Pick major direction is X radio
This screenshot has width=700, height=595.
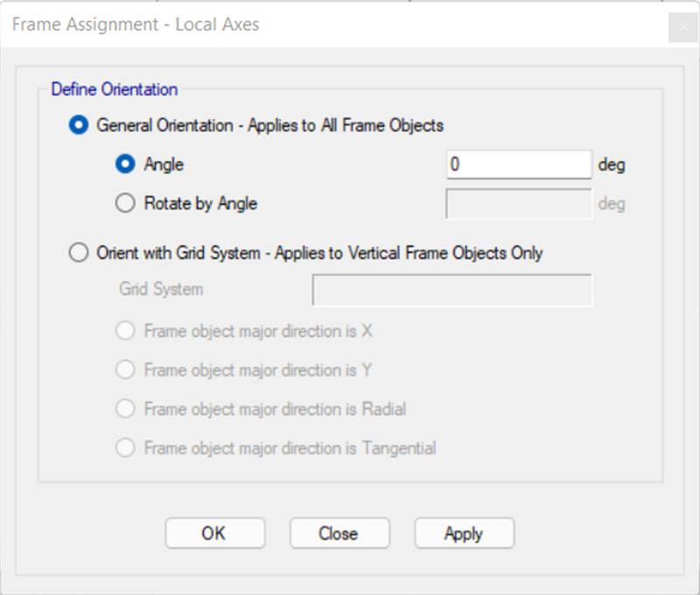(125, 332)
